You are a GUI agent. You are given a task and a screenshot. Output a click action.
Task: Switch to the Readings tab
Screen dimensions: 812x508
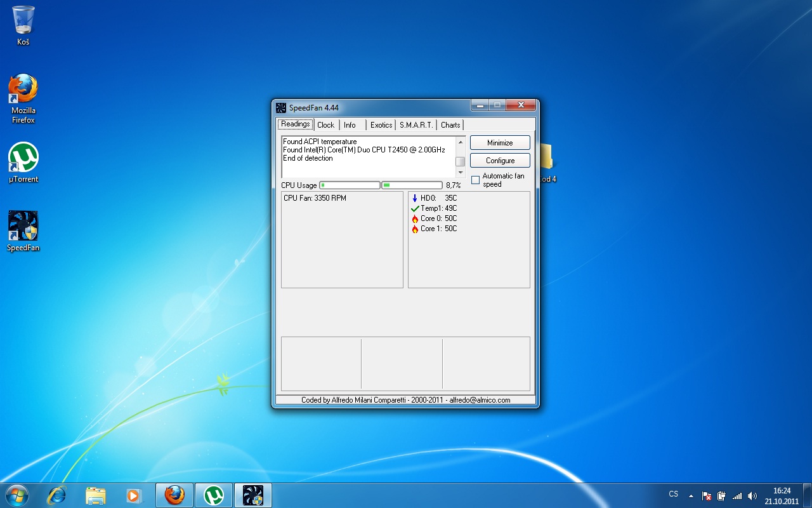(296, 124)
